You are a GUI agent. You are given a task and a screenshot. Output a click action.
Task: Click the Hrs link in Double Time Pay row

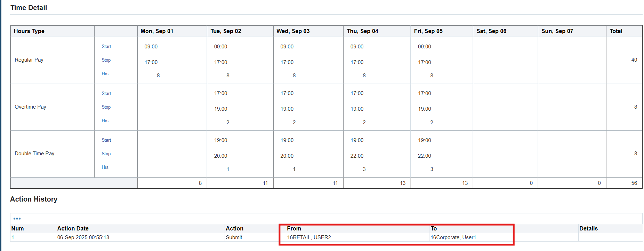pyautogui.click(x=105, y=167)
